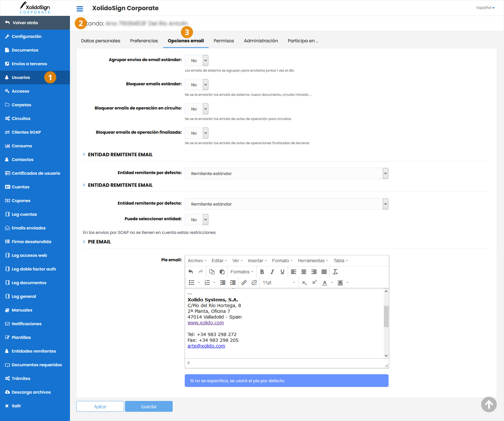Open the text color picker arrow
This screenshot has height=421, width=504.
click(x=332, y=283)
